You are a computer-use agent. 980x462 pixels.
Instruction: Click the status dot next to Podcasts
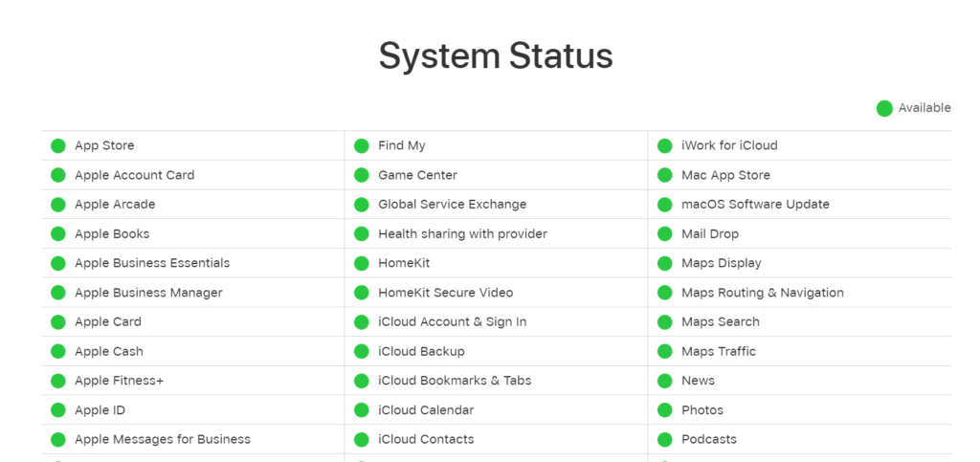coord(664,439)
